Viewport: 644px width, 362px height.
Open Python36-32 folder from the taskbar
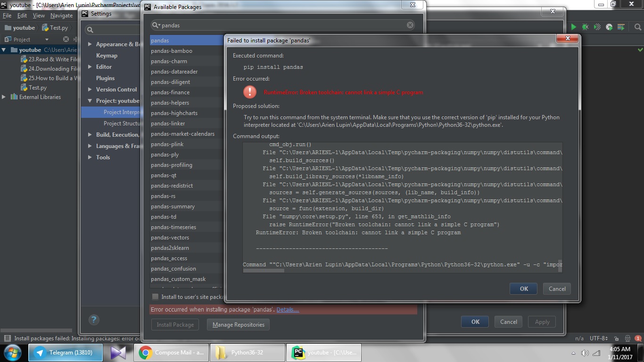pos(248,352)
